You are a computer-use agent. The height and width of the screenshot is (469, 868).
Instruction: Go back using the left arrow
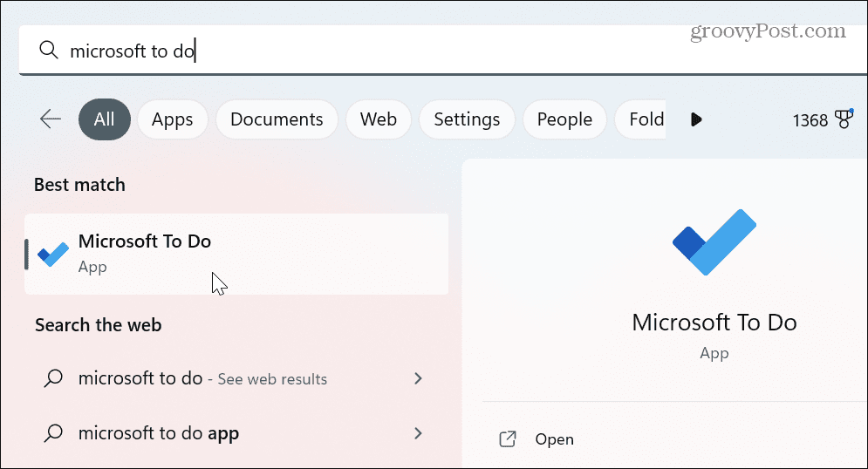pos(51,119)
